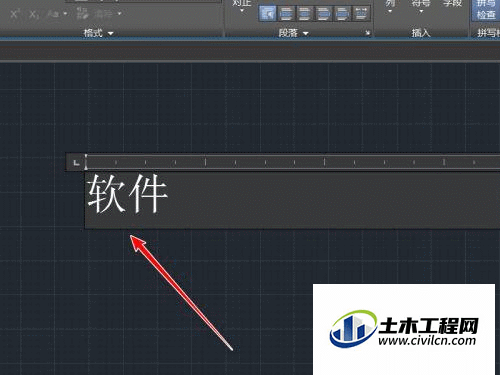Open the 清除 dropdown arrow
This screenshot has width=500, height=375.
click(x=119, y=14)
